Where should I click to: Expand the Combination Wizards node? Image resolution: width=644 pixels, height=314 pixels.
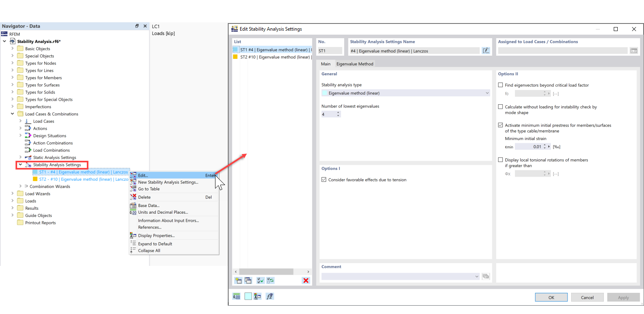[20, 186]
